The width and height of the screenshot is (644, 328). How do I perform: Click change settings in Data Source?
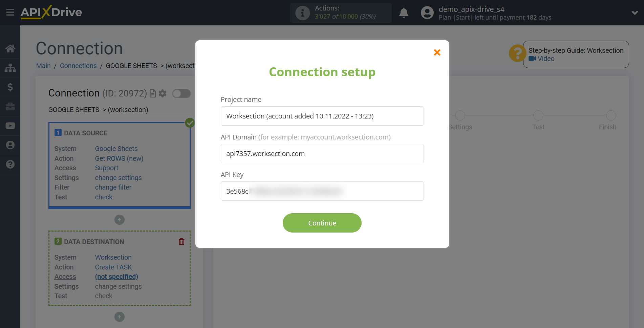click(118, 178)
